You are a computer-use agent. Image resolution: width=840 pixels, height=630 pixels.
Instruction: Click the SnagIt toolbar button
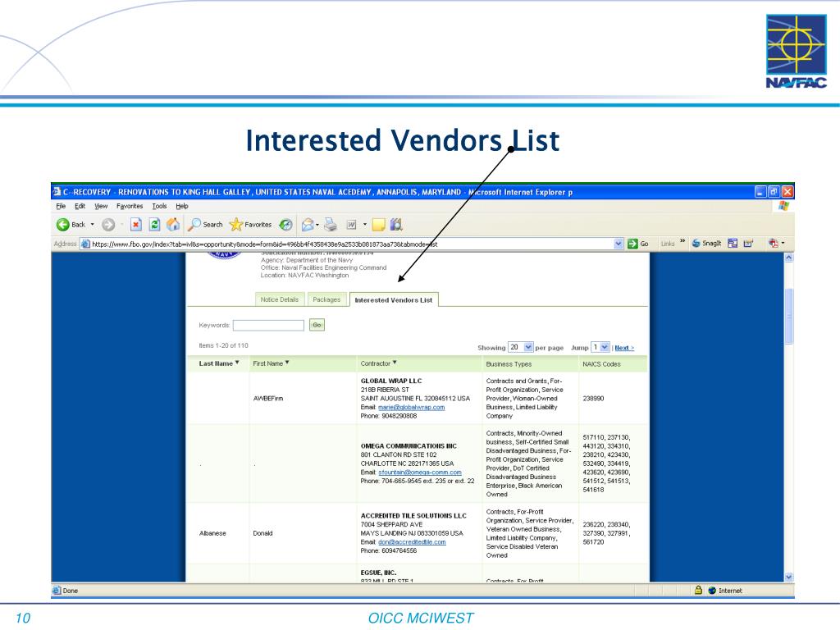[706, 243]
